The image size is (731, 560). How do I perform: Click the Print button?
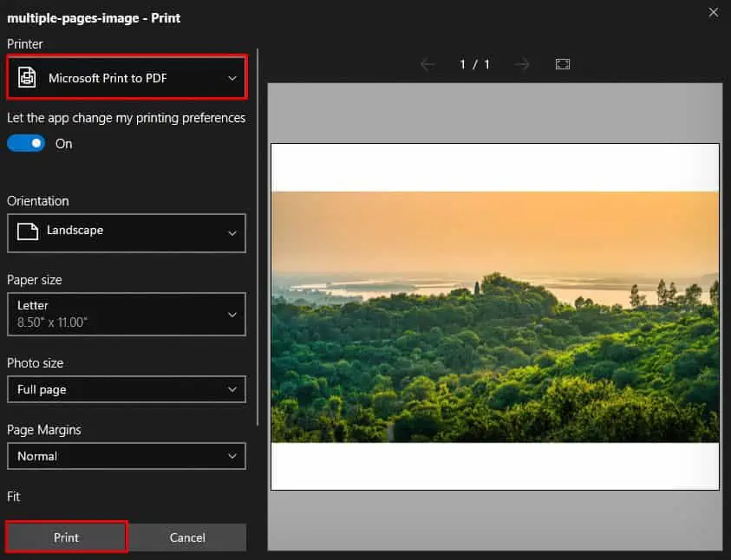(x=66, y=537)
